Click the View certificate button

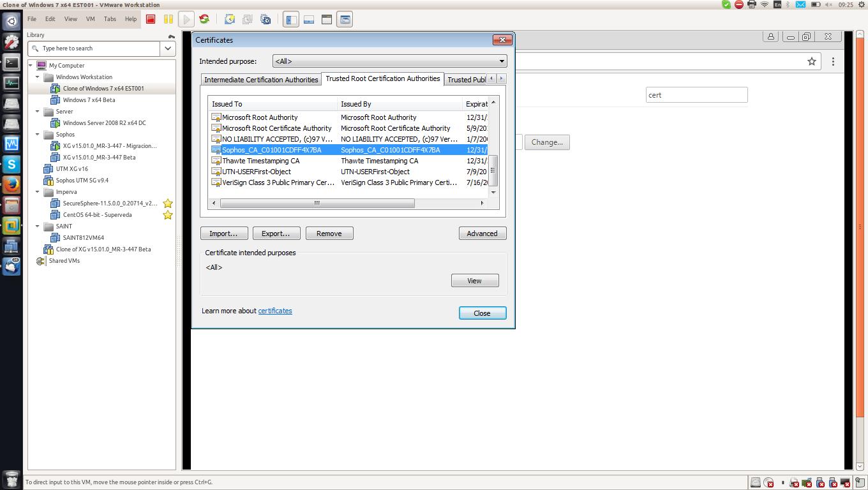pyautogui.click(x=475, y=281)
